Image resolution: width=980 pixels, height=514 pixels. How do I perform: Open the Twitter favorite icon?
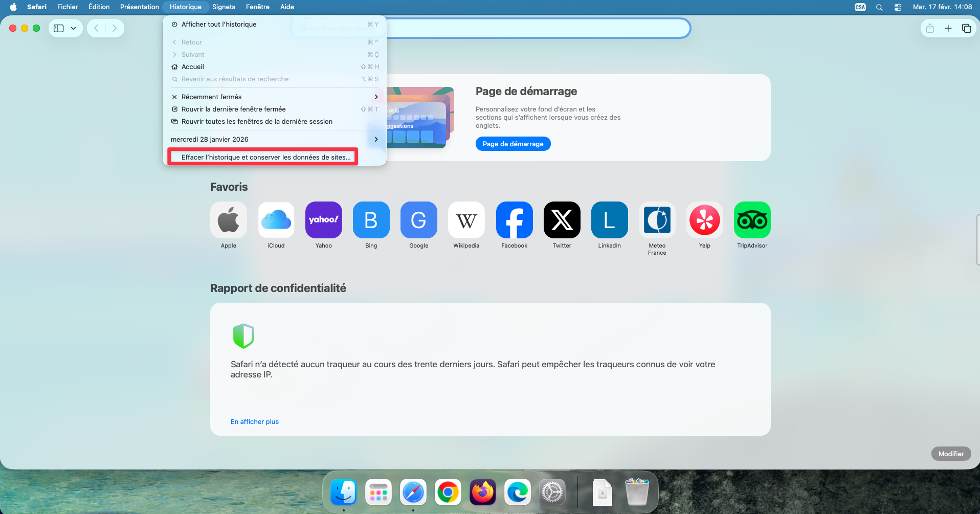pyautogui.click(x=562, y=220)
